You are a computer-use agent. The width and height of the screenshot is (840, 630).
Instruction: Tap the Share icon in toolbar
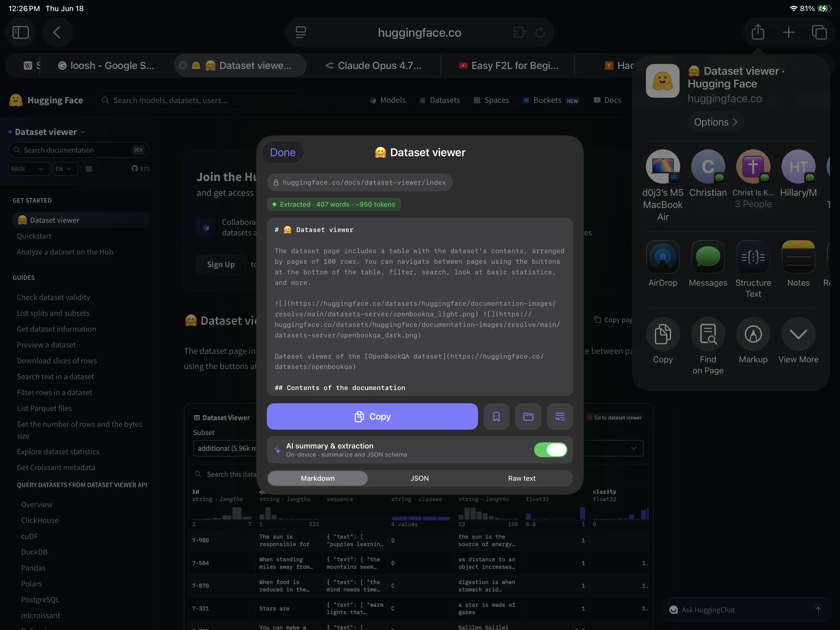pos(758,32)
